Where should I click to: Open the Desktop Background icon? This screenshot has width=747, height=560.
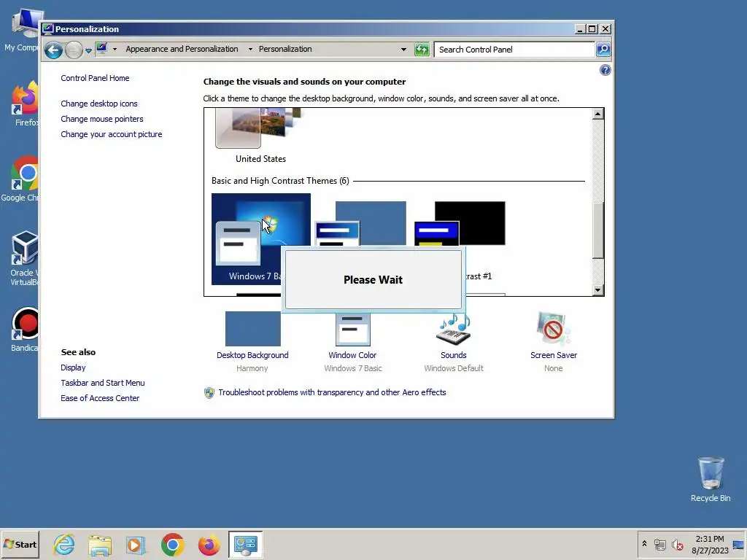click(x=252, y=329)
